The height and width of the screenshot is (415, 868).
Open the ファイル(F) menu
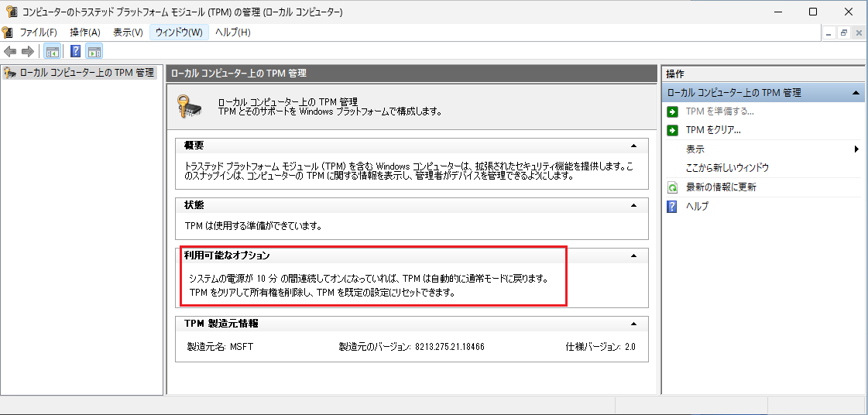(x=39, y=32)
